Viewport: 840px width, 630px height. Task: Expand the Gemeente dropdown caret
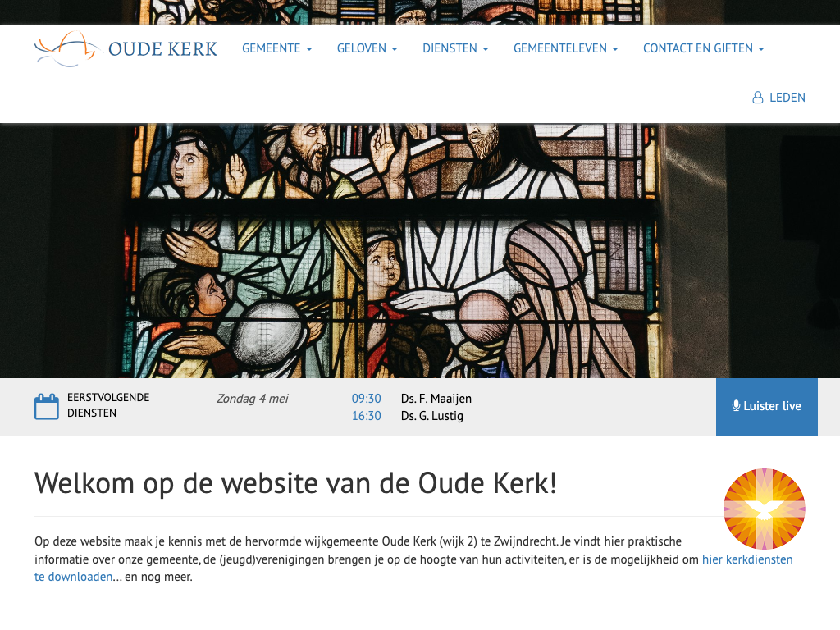(x=309, y=48)
